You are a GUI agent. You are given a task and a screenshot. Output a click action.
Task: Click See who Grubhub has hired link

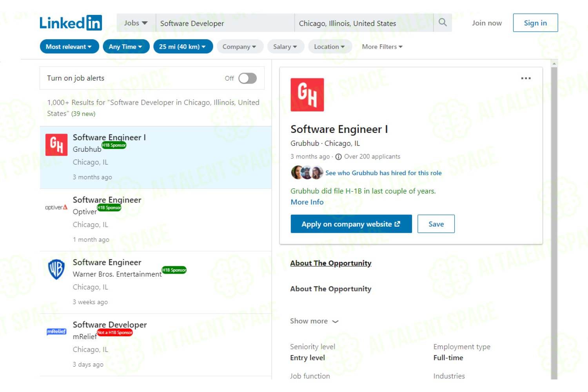click(x=383, y=173)
